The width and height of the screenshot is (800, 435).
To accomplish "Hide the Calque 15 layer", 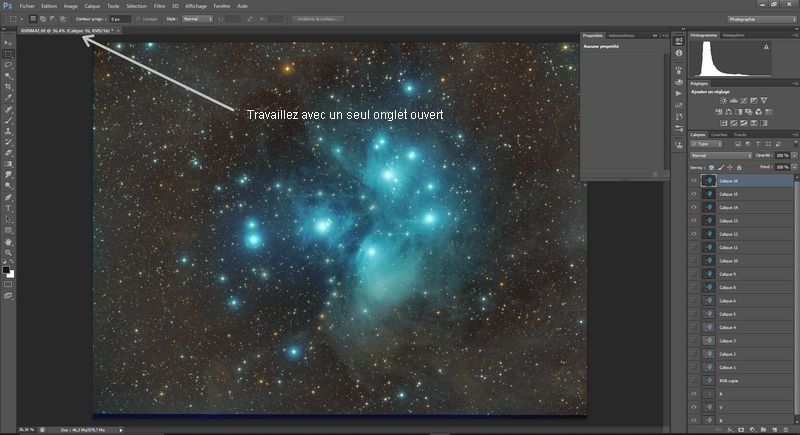I will 693,194.
